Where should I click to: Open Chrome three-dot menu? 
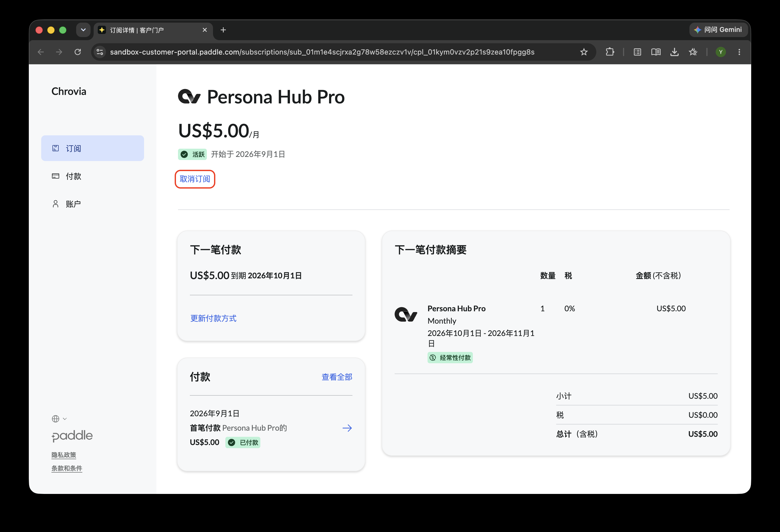(x=739, y=52)
